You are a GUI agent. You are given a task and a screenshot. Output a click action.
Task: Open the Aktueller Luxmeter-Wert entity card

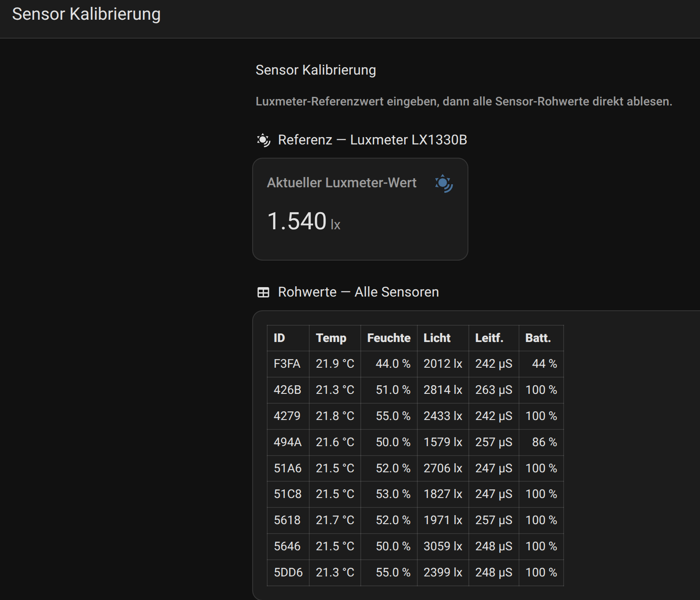tap(360, 209)
